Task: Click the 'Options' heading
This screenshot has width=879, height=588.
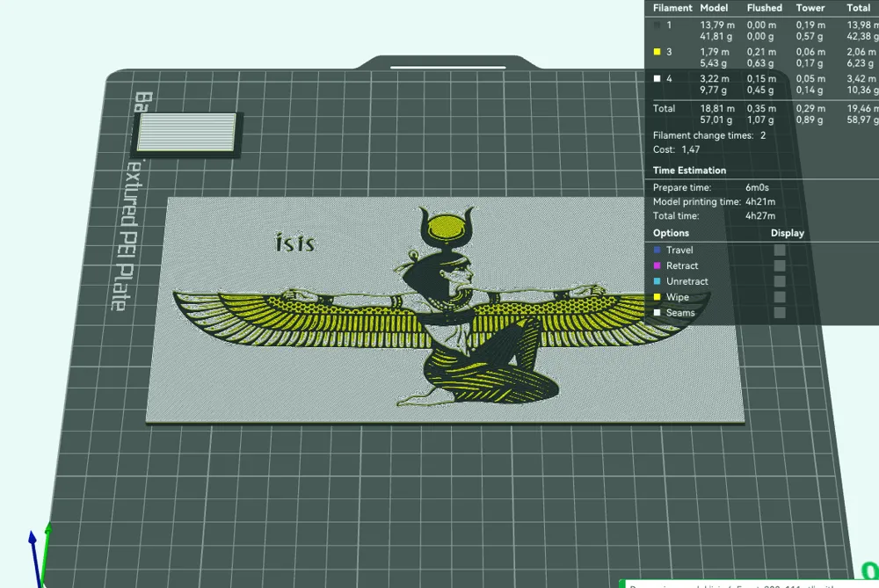Action: tap(671, 233)
